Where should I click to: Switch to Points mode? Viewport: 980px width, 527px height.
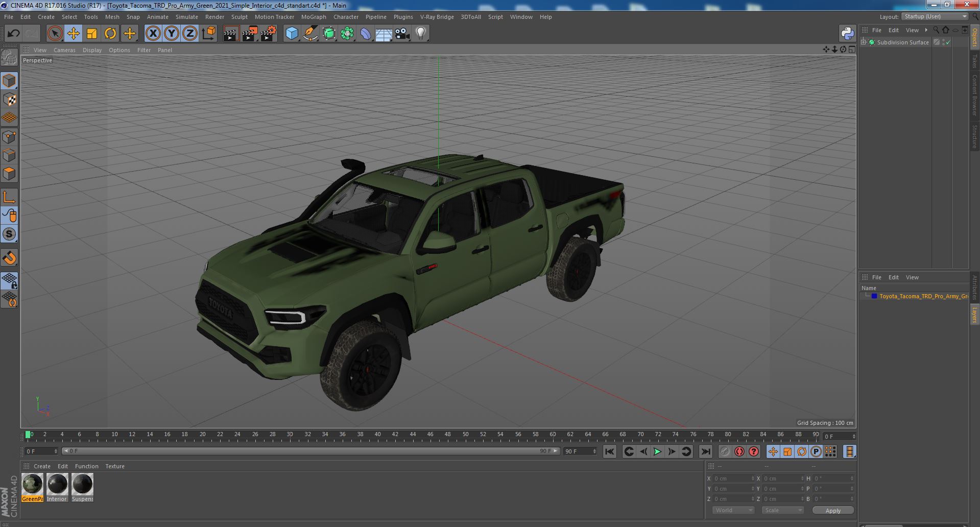(9, 137)
